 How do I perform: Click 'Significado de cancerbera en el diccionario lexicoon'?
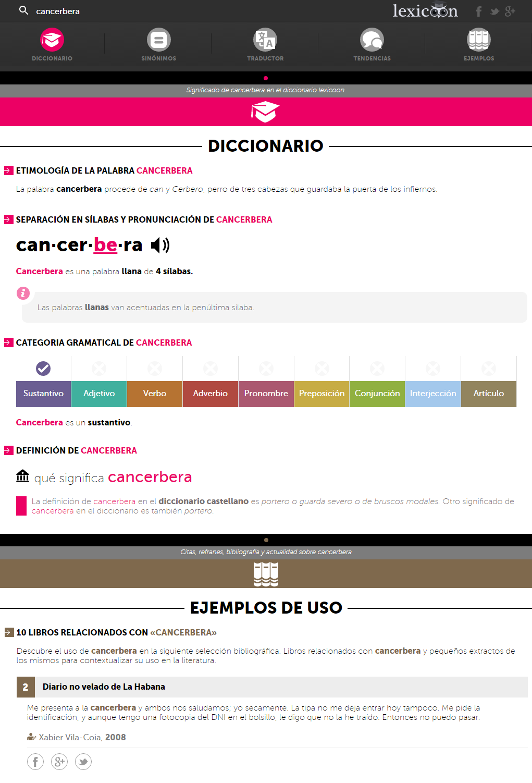(265, 90)
